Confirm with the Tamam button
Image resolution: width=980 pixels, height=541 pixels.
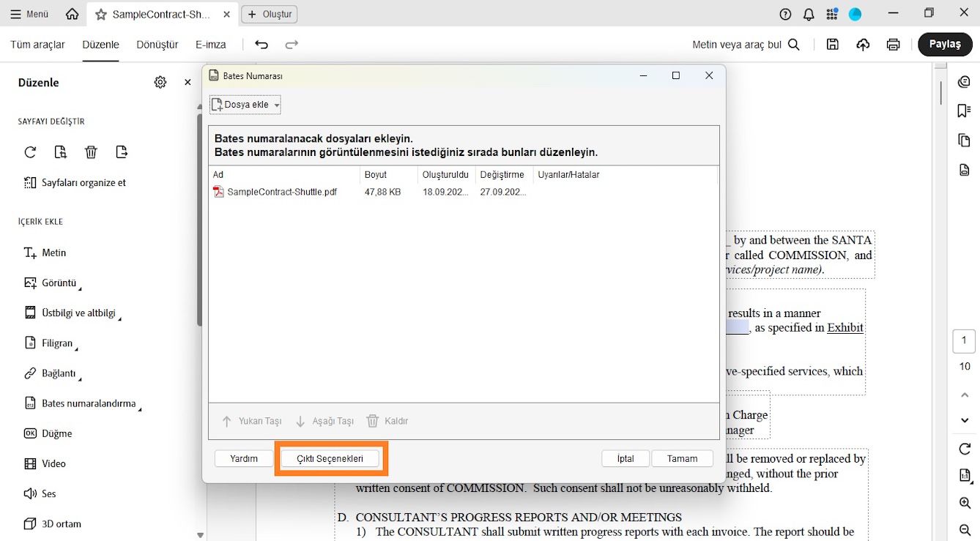[682, 458]
